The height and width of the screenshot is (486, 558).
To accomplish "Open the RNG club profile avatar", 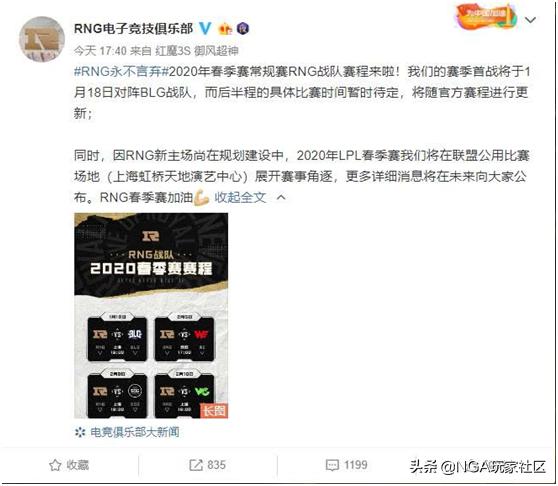I will (x=42, y=39).
